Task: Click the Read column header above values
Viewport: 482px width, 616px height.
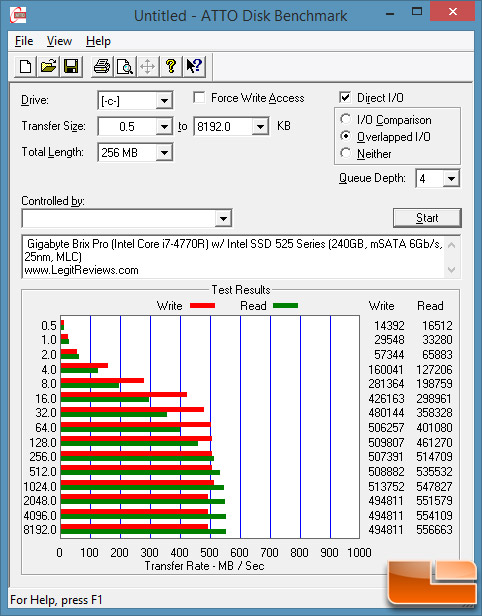Action: coord(430,306)
